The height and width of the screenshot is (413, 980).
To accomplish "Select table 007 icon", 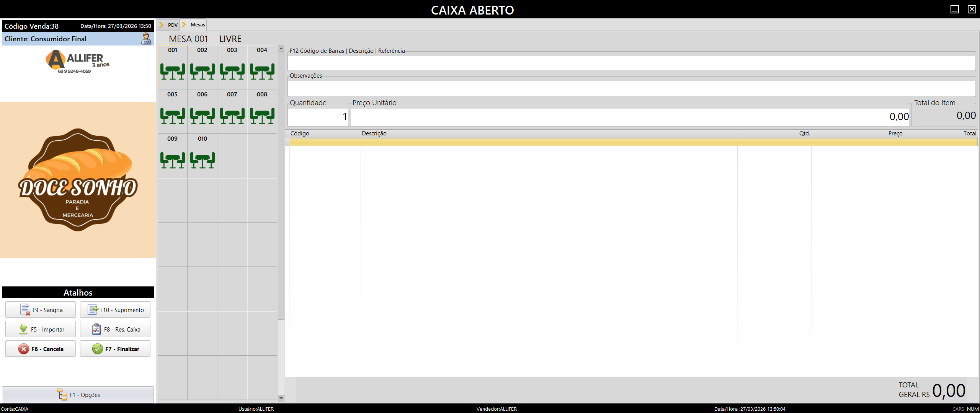I will coord(232,115).
